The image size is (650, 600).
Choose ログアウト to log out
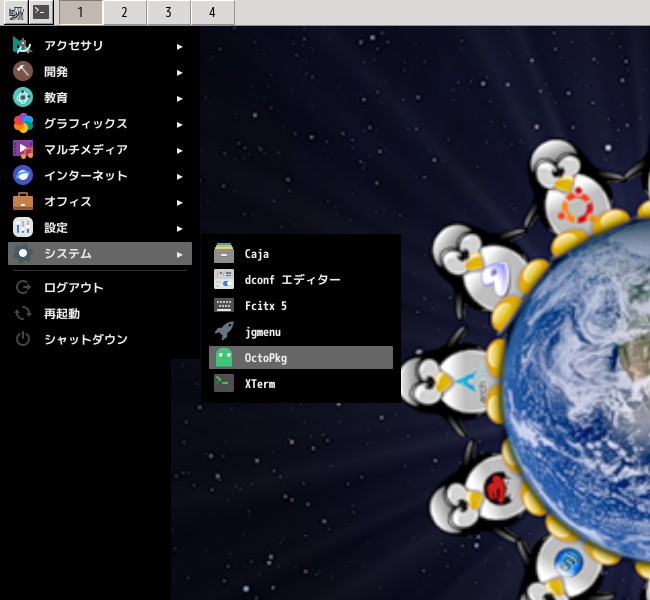(x=100, y=287)
